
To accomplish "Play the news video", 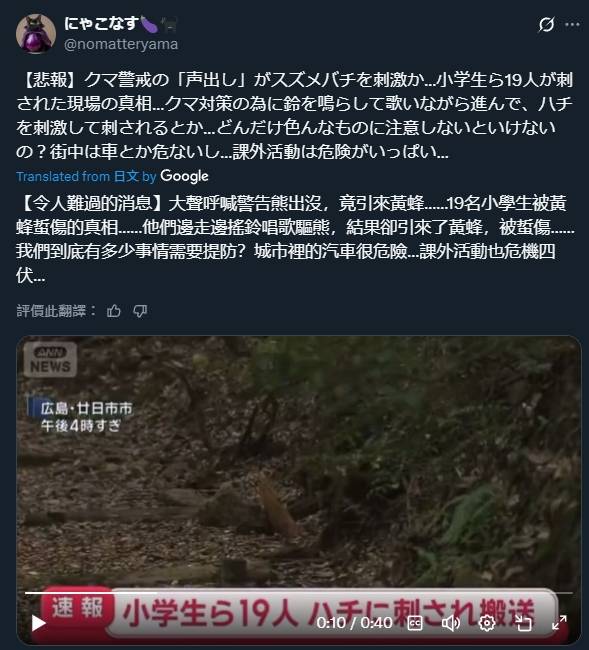I will click(x=39, y=622).
